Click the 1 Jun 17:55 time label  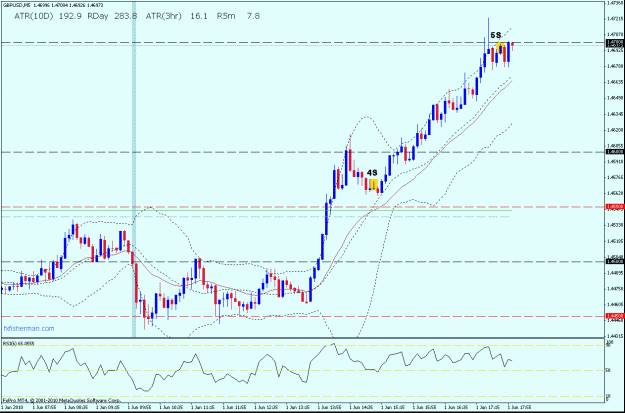[x=519, y=409]
